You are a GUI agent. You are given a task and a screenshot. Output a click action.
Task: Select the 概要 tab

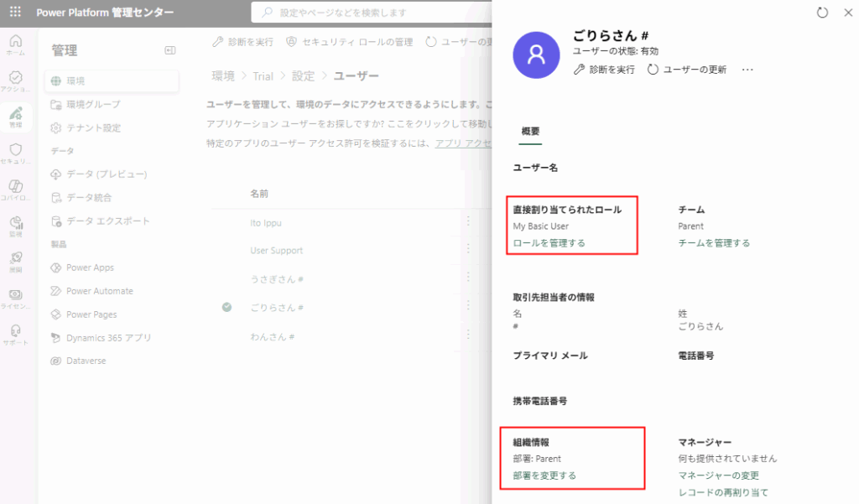(530, 132)
